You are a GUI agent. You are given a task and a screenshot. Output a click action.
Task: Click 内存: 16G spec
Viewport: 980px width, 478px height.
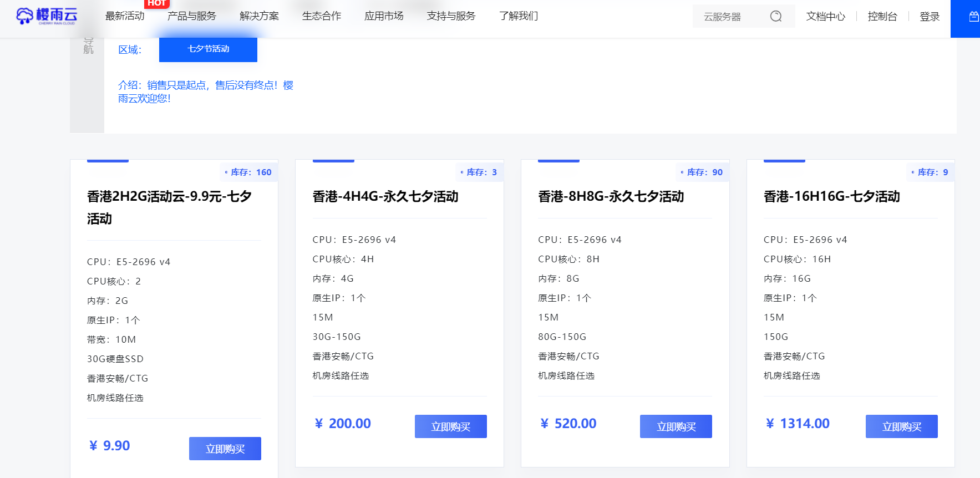pos(788,278)
